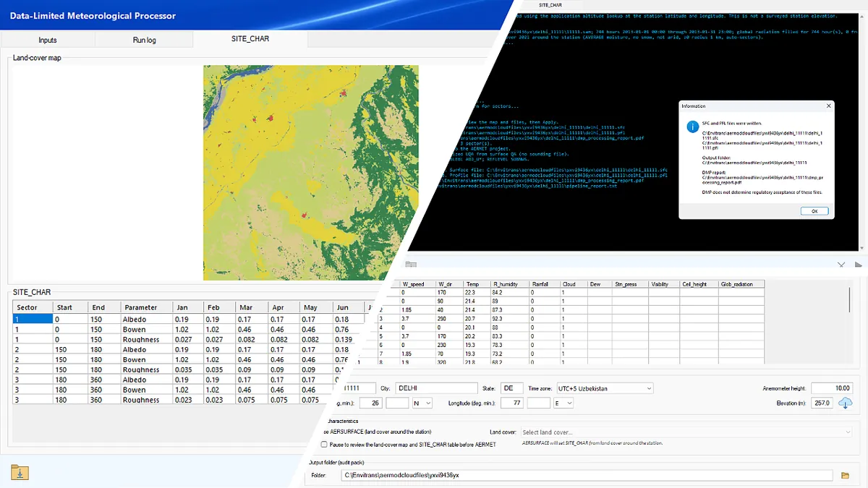The width and height of the screenshot is (868, 488).
Task: Enable Pause to review land-cover map checkbox
Action: tap(324, 444)
